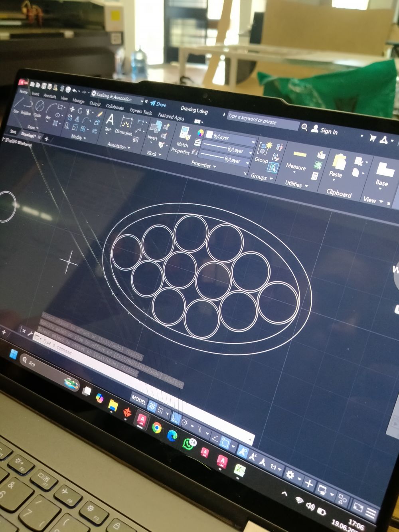Viewport: 399px width, 532px height.
Task: Open the Home ribbon tab
Action: click(x=24, y=92)
